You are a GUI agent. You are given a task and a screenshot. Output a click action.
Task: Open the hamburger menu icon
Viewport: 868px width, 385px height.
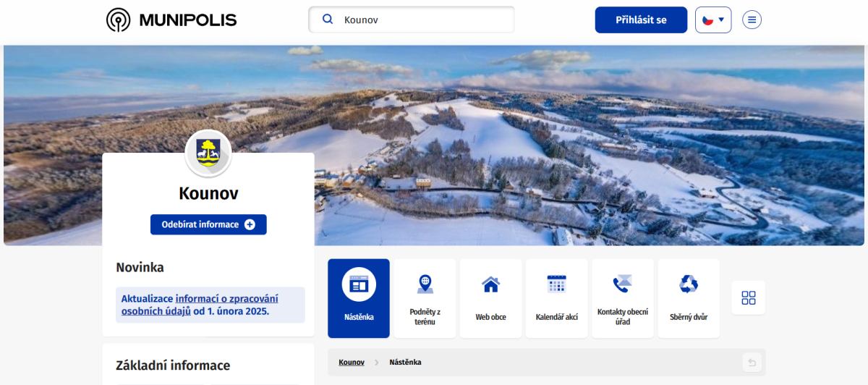[x=753, y=20]
